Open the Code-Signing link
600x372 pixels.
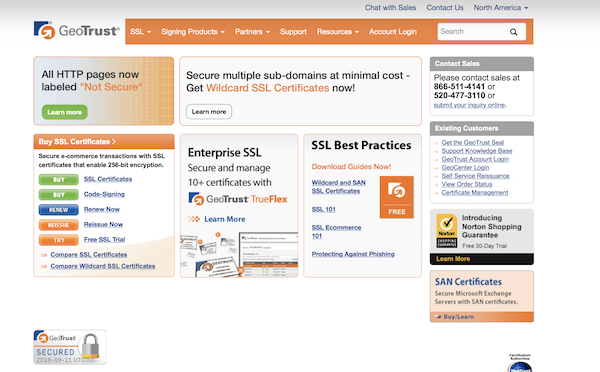pos(104,194)
